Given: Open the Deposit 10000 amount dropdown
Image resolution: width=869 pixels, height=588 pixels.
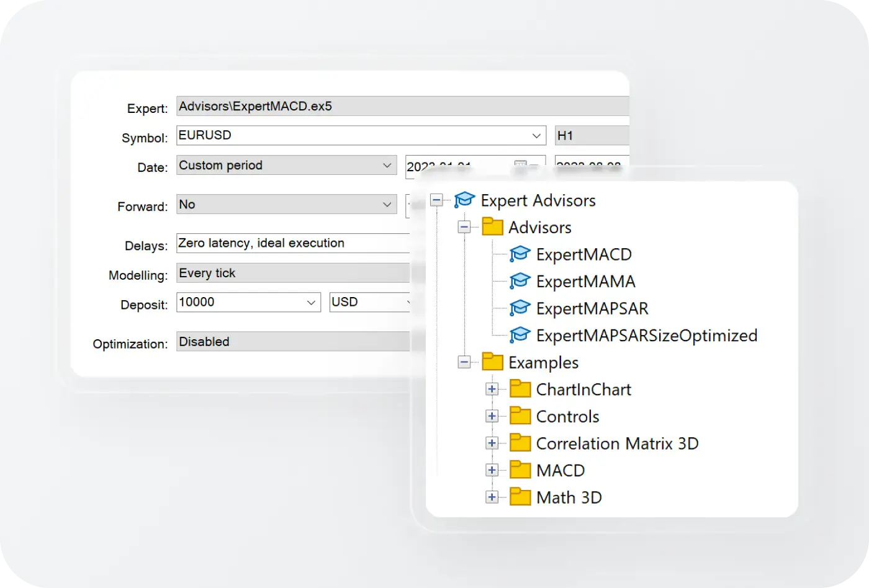Looking at the screenshot, I should (x=311, y=303).
